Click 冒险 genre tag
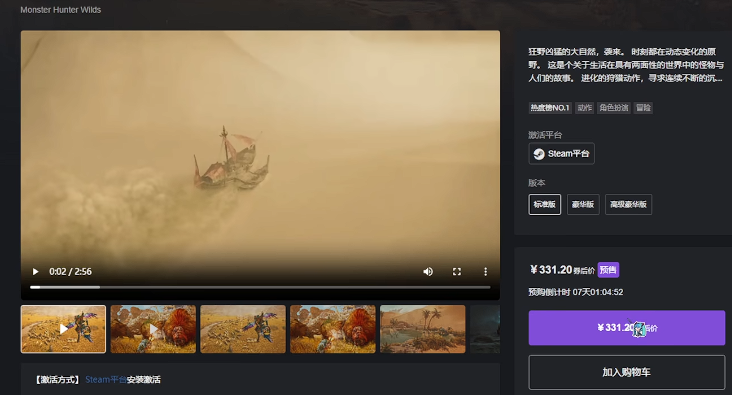The height and width of the screenshot is (395, 732). (x=643, y=108)
